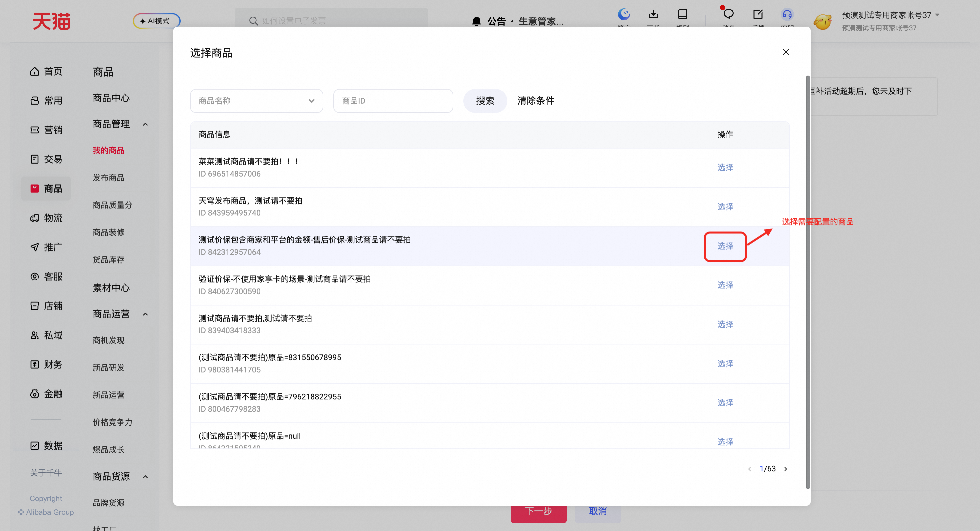Open 新品研发 menu item
Image resolution: width=980 pixels, height=531 pixels.
(108, 367)
